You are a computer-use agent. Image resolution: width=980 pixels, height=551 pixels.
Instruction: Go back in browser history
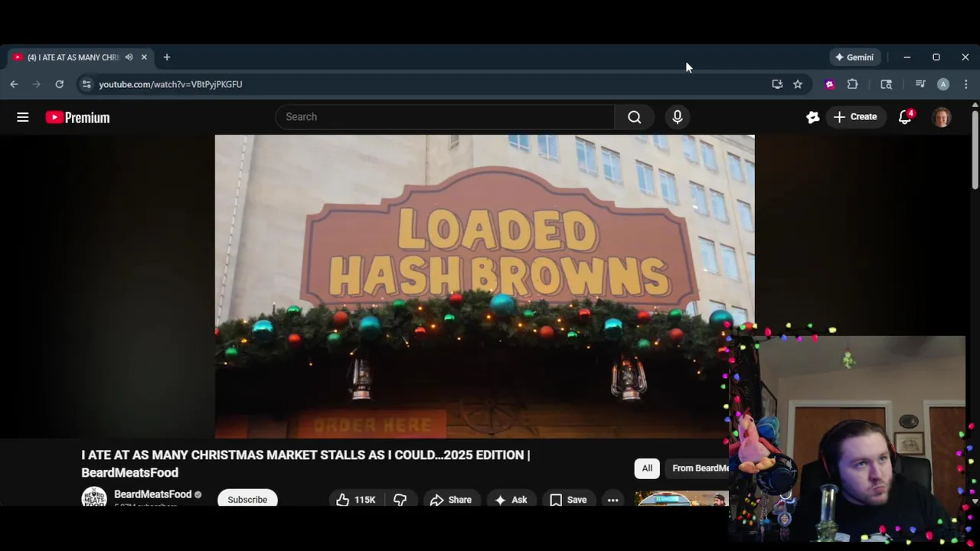pos(14,84)
